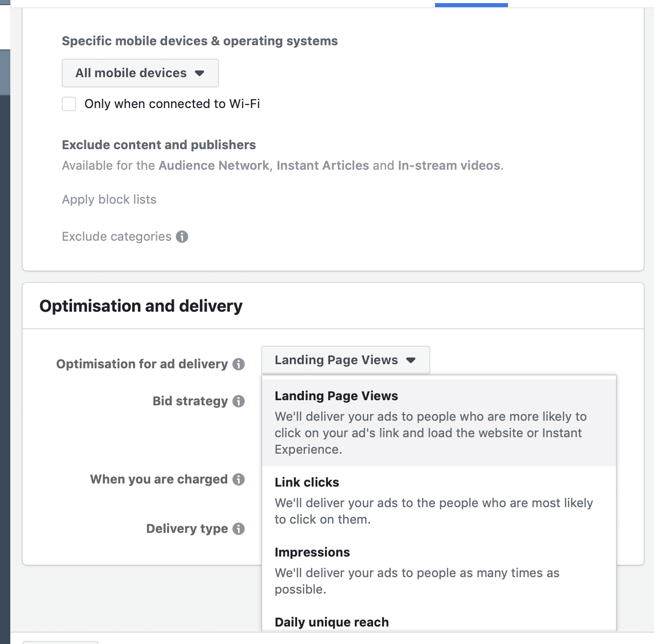Open the Apply block lists link
The width and height of the screenshot is (654, 644).
pos(109,200)
